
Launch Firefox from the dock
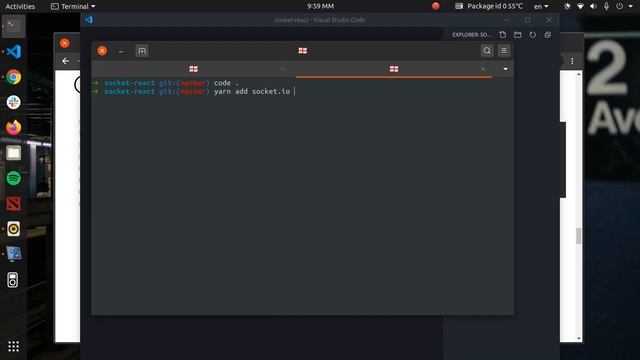click(x=13, y=127)
